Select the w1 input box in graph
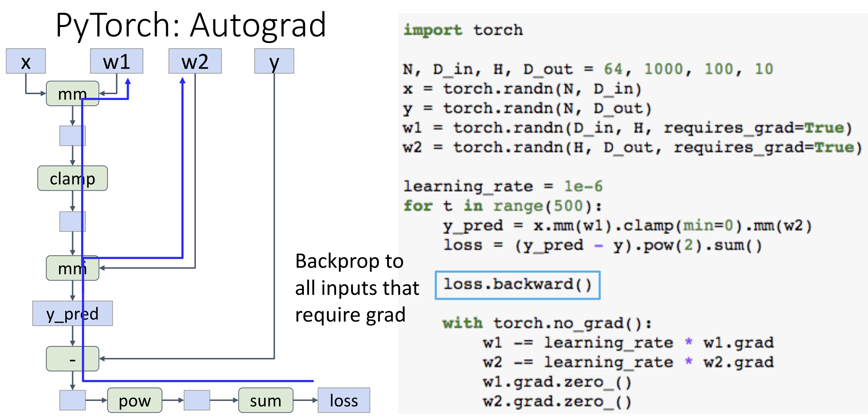868x417 pixels. [x=116, y=61]
